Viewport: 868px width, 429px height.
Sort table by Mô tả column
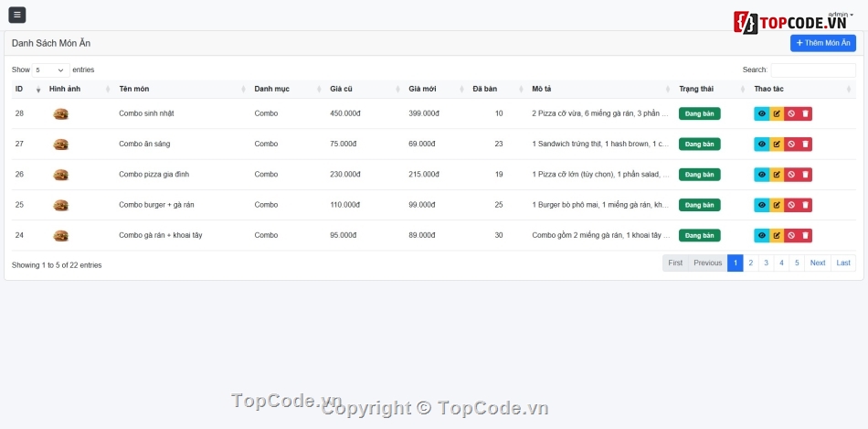(601, 90)
